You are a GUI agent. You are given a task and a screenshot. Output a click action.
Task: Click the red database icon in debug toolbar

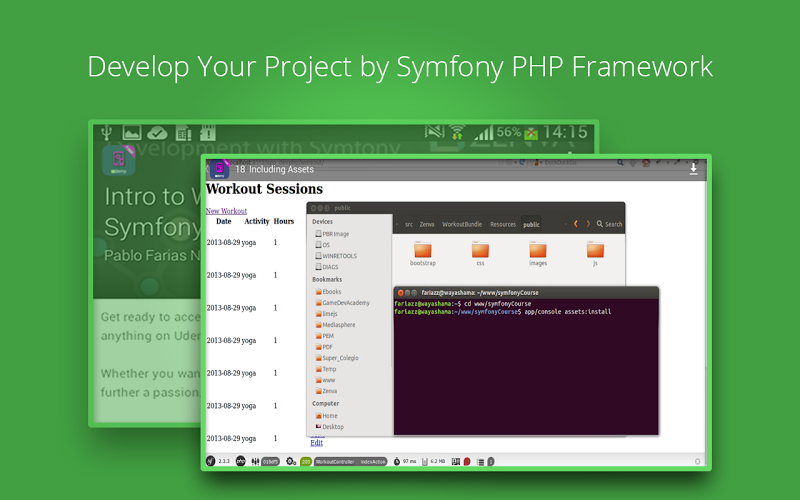(x=467, y=461)
